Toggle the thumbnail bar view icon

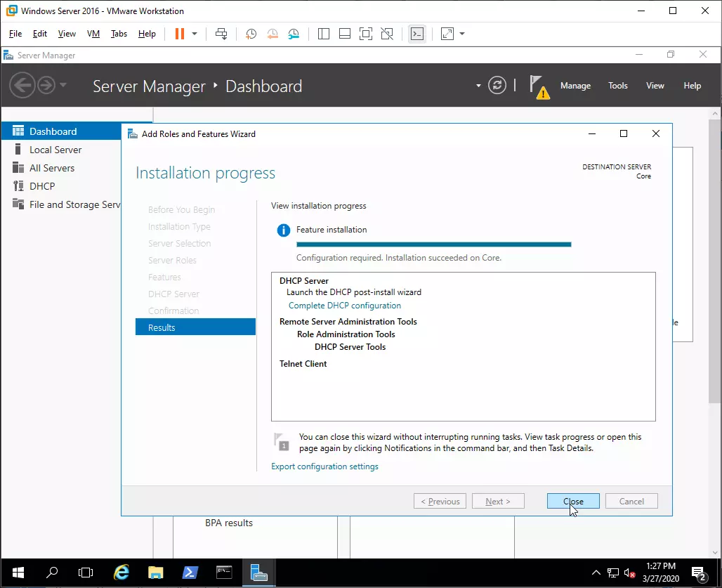(x=345, y=34)
